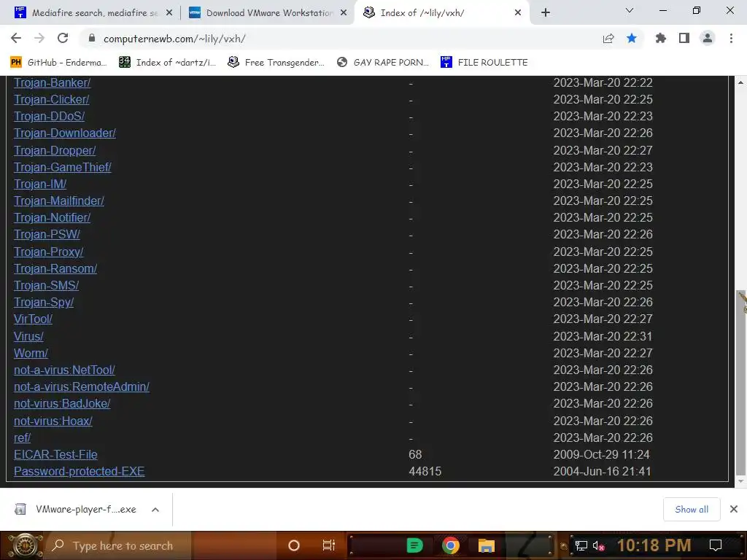Click the blue bookmark star
The height and width of the screenshot is (560, 747).
631,38
